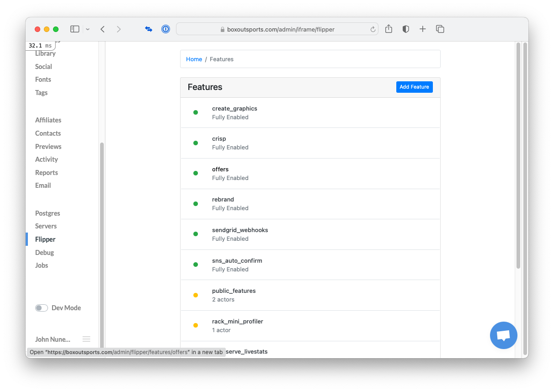Click the "2 actors" status text
Image resolution: width=554 pixels, height=392 pixels.
[x=223, y=300]
